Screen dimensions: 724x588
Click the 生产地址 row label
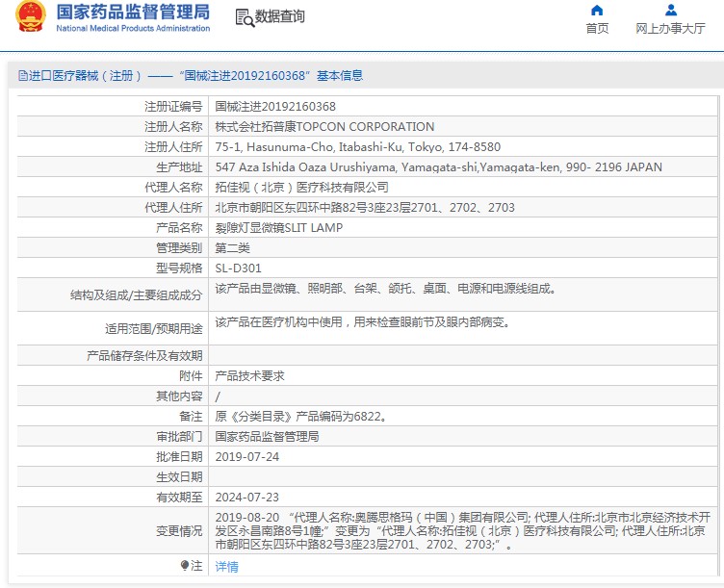pos(179,167)
